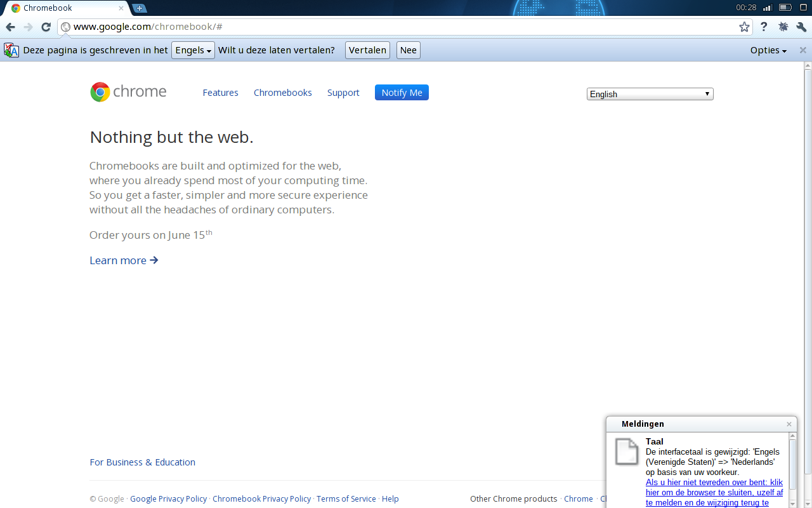Dismiss the translate infobar
Viewport: 812px width, 508px height.
coord(802,50)
